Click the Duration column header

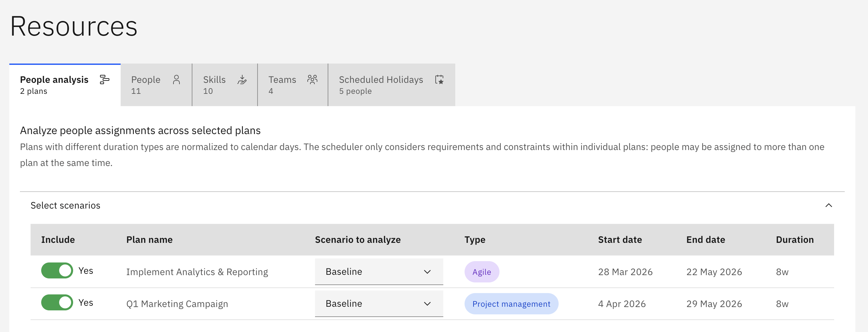coord(795,240)
